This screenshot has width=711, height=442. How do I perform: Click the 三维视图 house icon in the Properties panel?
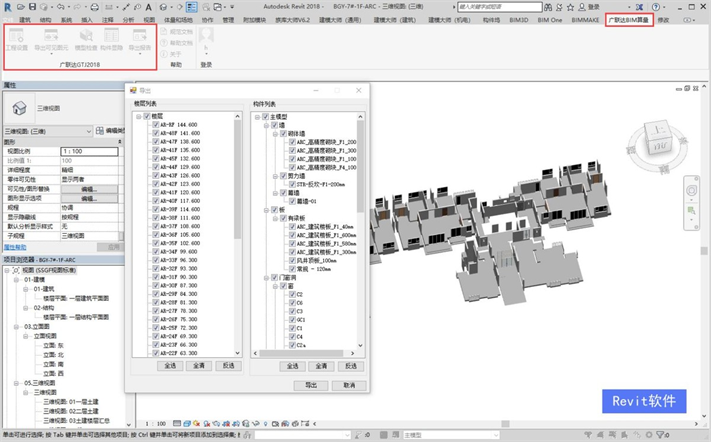point(19,108)
